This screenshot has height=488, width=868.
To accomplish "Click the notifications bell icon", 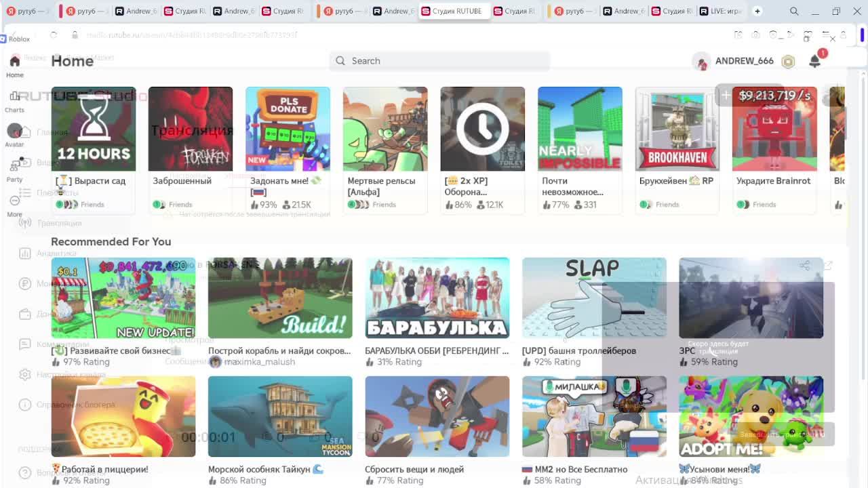I will click(x=814, y=61).
